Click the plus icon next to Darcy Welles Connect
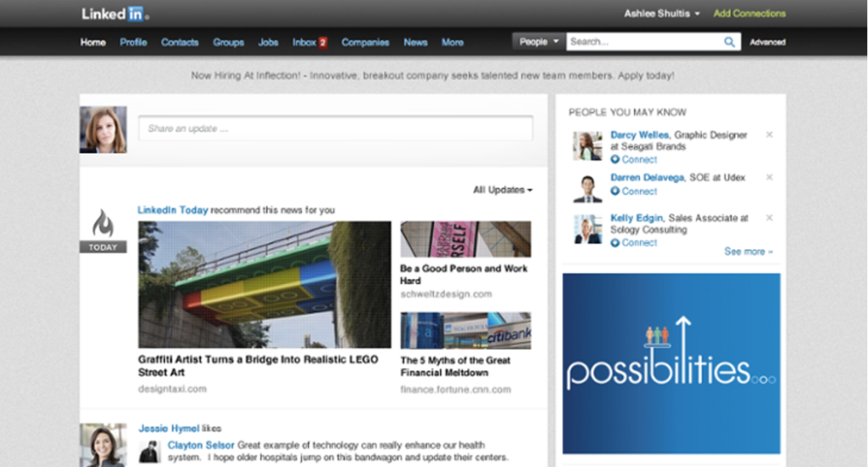Image resolution: width=868 pixels, height=467 pixels. tap(615, 159)
